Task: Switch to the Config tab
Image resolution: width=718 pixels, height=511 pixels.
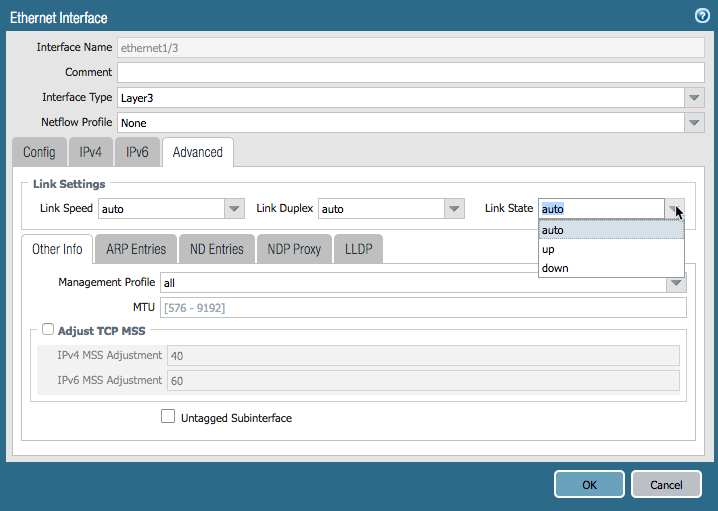Action: (39, 152)
